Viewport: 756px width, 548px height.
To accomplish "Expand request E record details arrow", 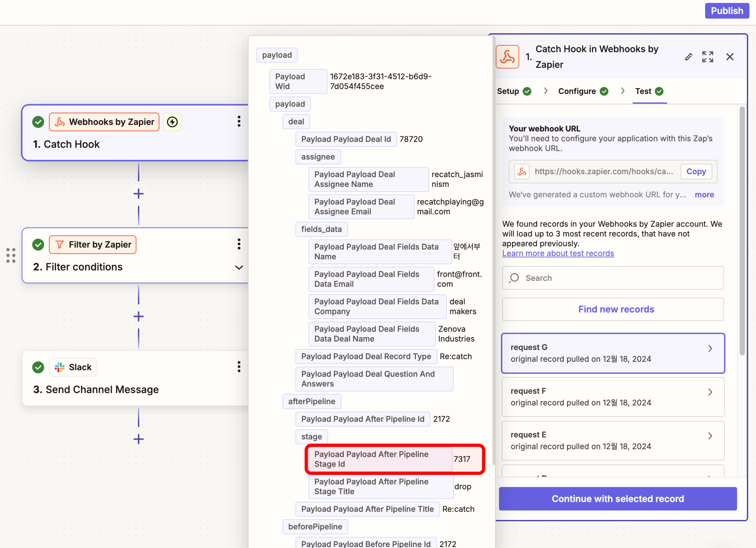I will (x=710, y=436).
